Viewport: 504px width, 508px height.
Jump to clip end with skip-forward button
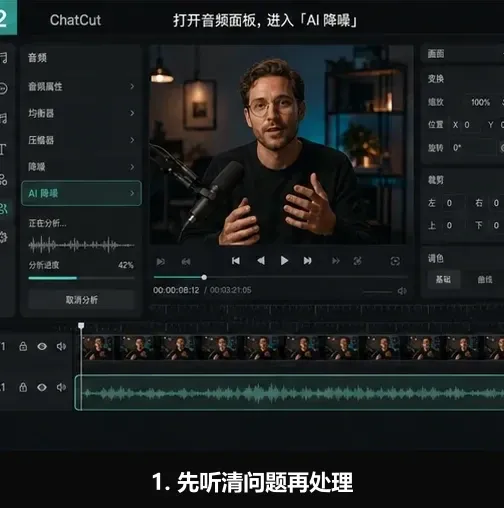[308, 261]
